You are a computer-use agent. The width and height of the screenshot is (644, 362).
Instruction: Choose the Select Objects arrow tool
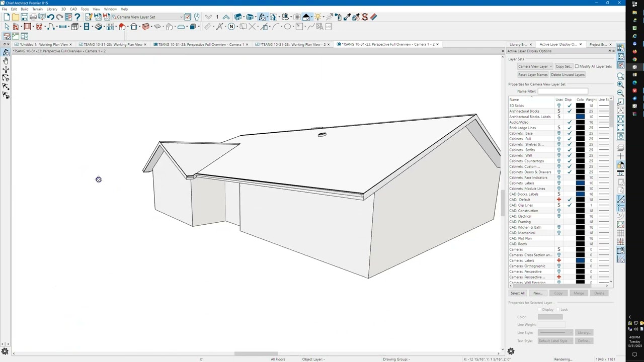7,26
